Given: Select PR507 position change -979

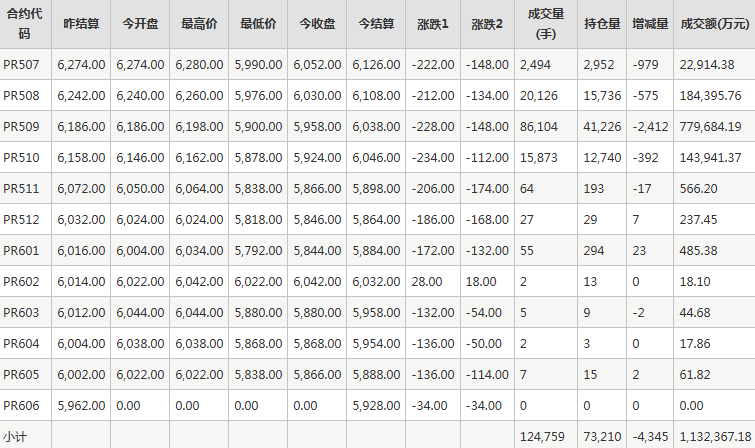Looking at the screenshot, I should click(x=645, y=65).
